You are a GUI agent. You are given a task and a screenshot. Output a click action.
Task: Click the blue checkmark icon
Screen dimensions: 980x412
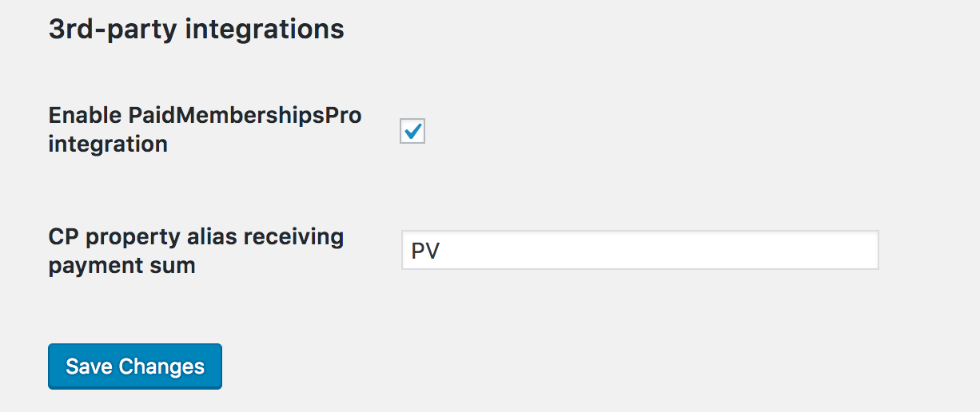[413, 130]
